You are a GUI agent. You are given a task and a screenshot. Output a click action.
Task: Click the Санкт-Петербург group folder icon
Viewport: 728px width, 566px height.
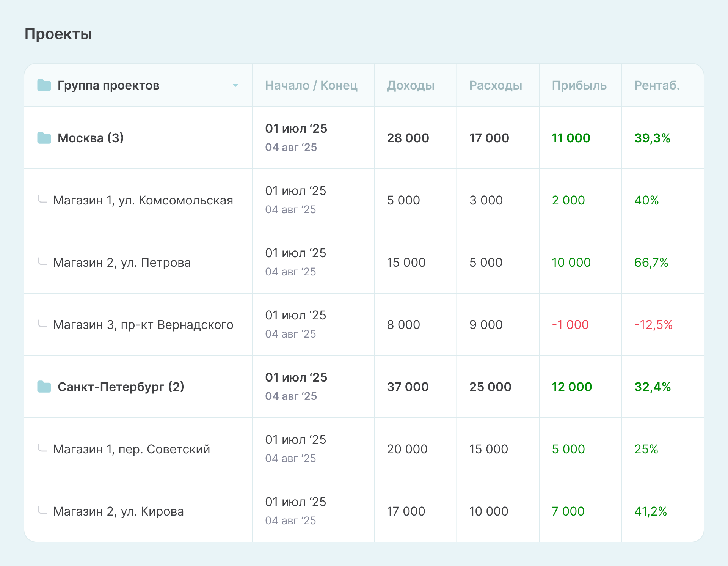(44, 387)
